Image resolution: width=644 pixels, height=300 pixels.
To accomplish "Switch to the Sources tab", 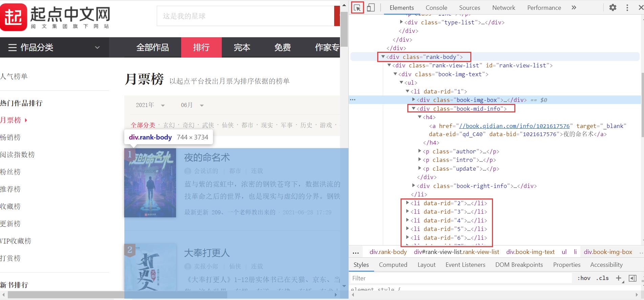I will tap(469, 7).
